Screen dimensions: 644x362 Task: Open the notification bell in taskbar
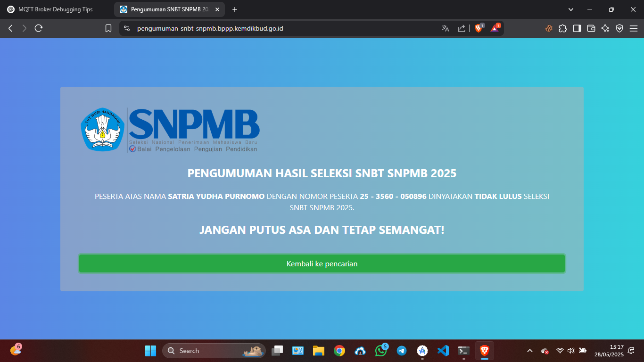tap(631, 351)
